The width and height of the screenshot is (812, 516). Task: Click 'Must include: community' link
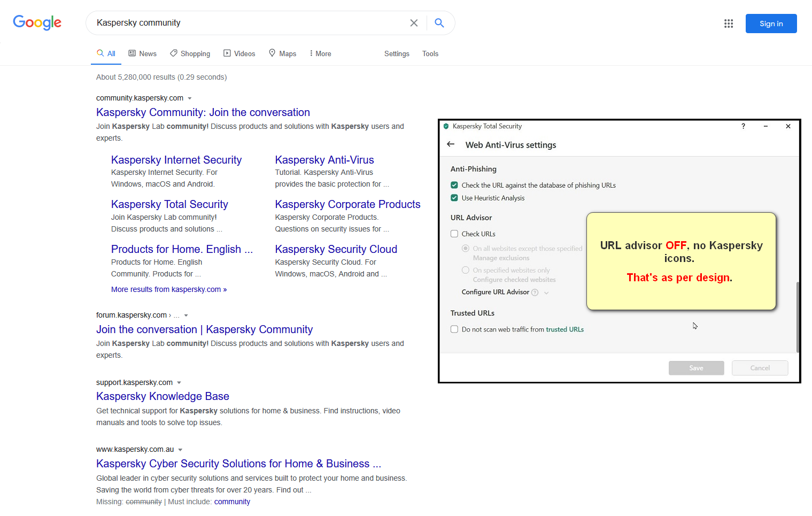(232, 502)
